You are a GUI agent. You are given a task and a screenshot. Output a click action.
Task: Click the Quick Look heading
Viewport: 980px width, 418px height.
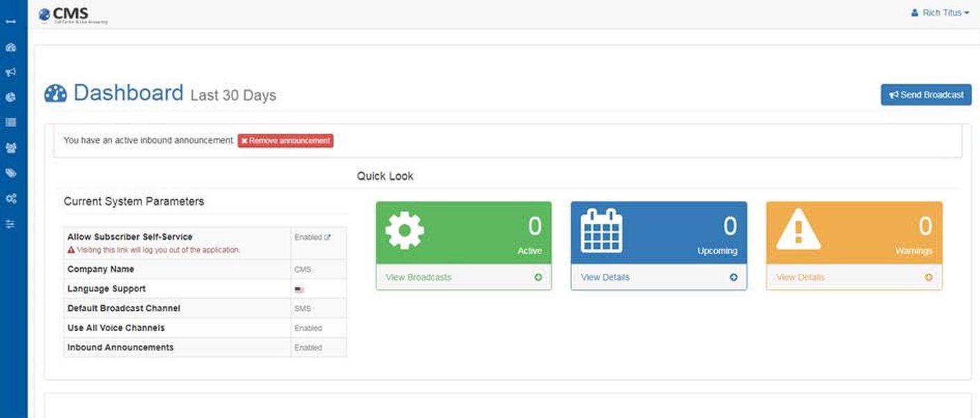tap(385, 176)
